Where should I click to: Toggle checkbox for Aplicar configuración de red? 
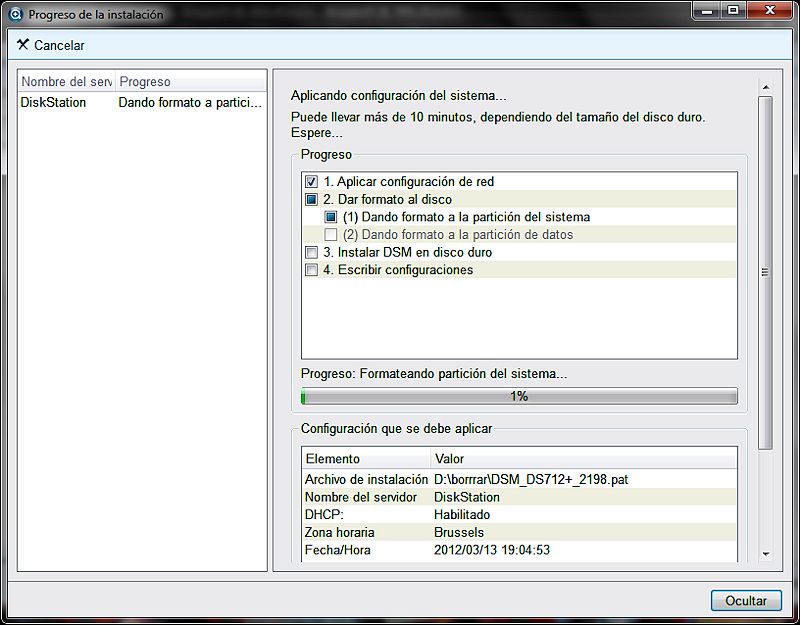pos(311,182)
